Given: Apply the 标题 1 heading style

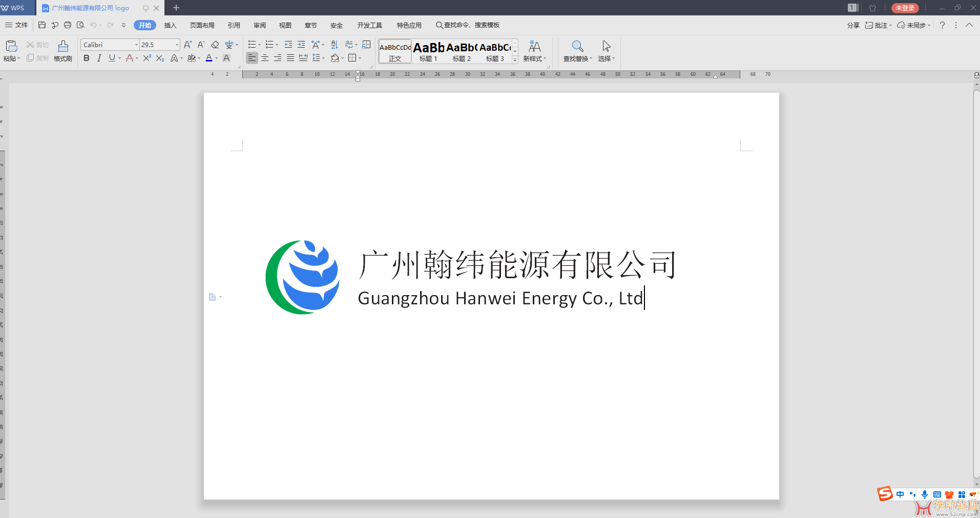Looking at the screenshot, I should point(428,51).
